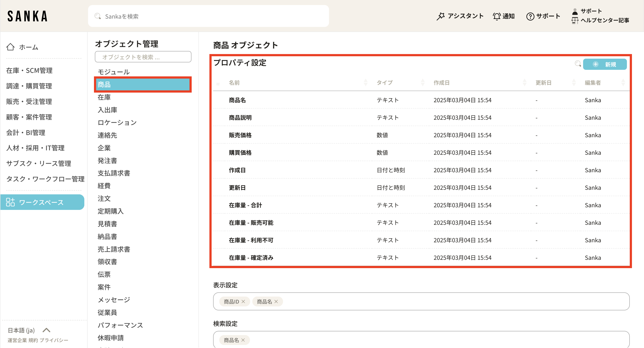Image resolution: width=644 pixels, height=348 pixels.
Task: Open the 販売価格 property row
Action: click(240, 135)
